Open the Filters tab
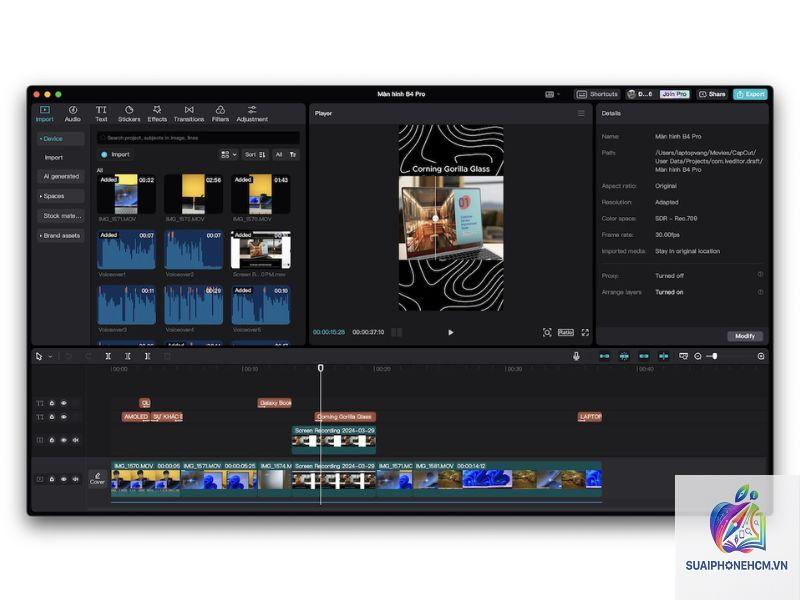 (220, 113)
